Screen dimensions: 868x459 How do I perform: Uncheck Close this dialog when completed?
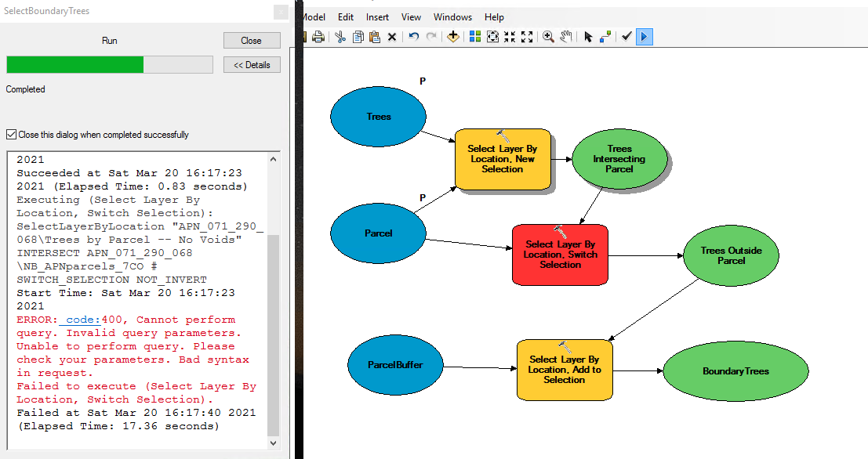coord(11,135)
